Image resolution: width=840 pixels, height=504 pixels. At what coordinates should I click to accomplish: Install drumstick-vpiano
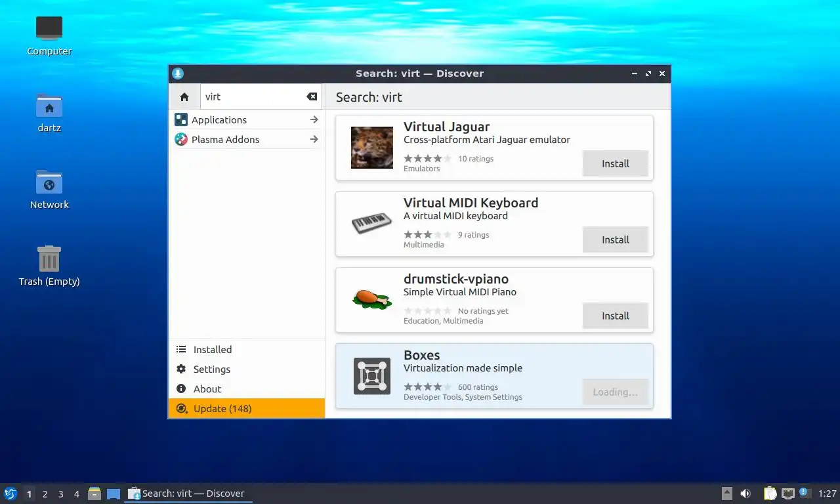pyautogui.click(x=616, y=316)
